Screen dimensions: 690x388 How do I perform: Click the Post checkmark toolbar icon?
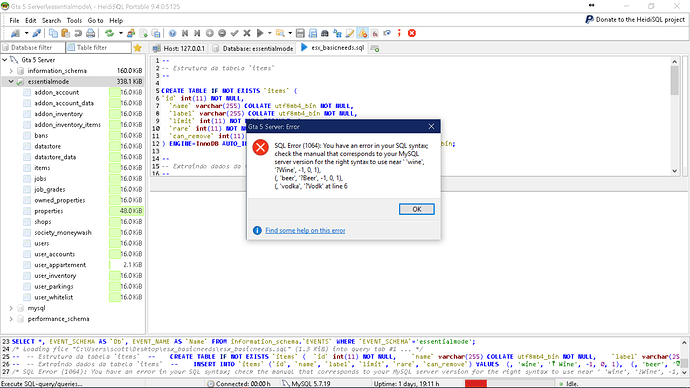pos(235,33)
